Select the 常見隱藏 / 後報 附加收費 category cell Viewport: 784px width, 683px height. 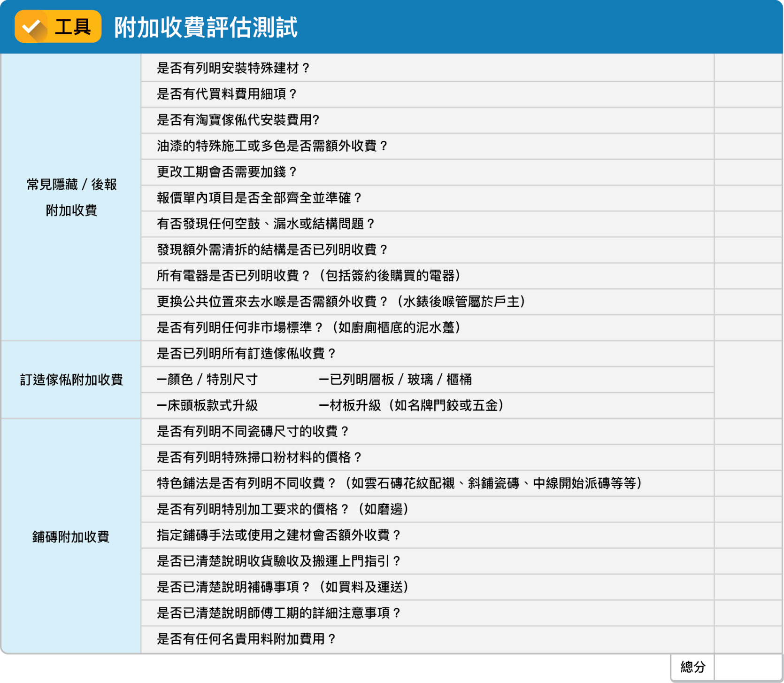pos(71,197)
